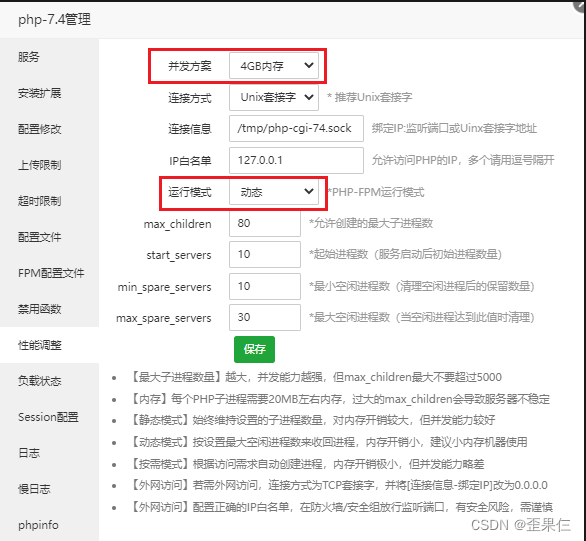586x541 pixels.
Task: Click the 连接方式 label
Action: (x=190, y=98)
